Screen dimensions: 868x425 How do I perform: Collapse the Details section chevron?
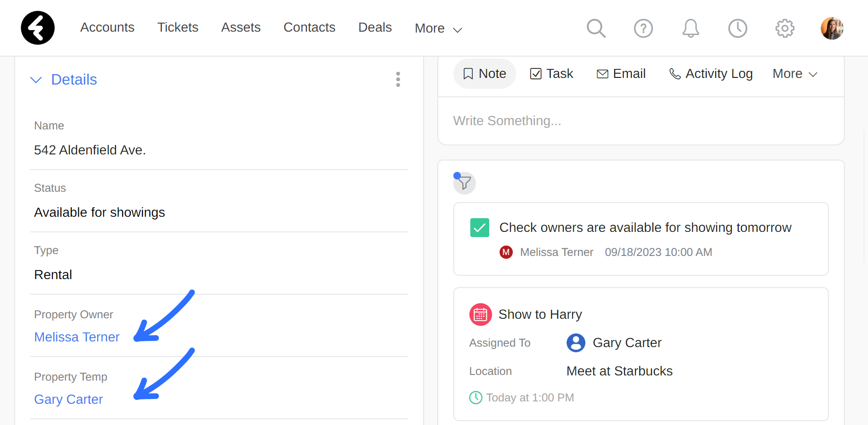coord(36,80)
